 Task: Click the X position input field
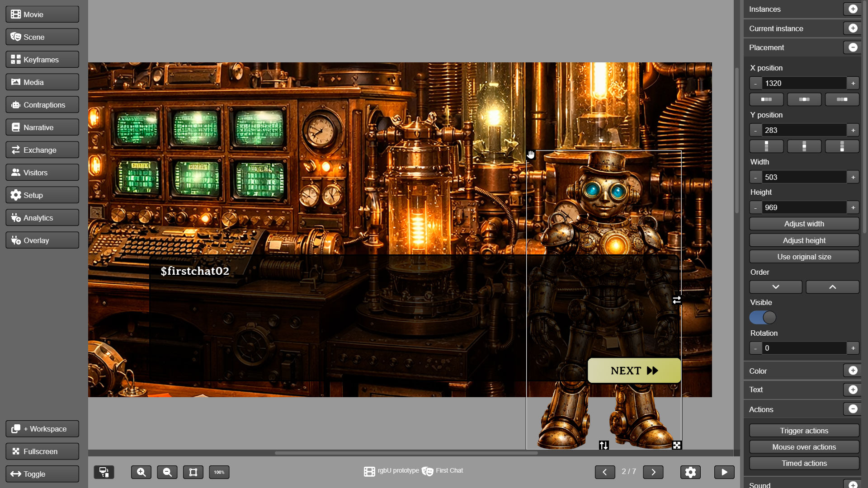[x=804, y=83]
